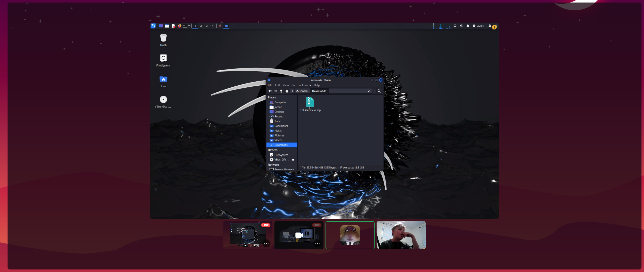
Task: Launch Firefox from the top panel
Action: (x=179, y=26)
